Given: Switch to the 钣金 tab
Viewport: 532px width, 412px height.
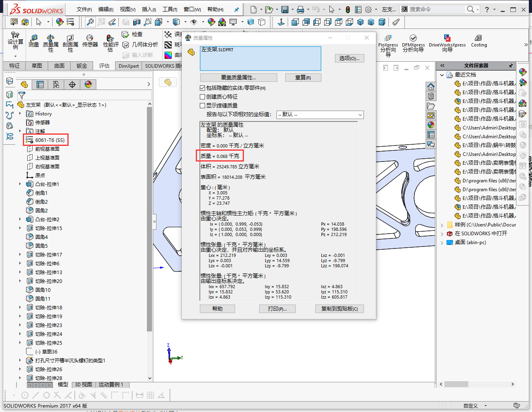Looking at the screenshot, I should pos(82,66).
